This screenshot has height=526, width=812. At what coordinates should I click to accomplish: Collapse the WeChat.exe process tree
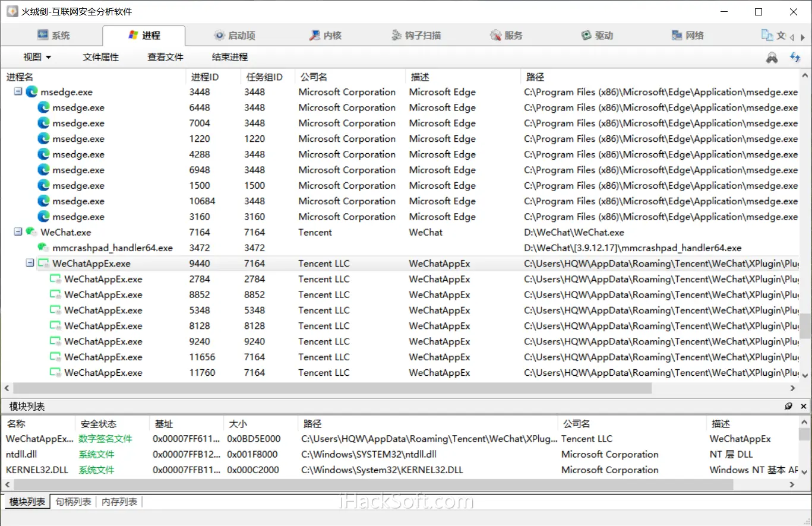click(18, 232)
